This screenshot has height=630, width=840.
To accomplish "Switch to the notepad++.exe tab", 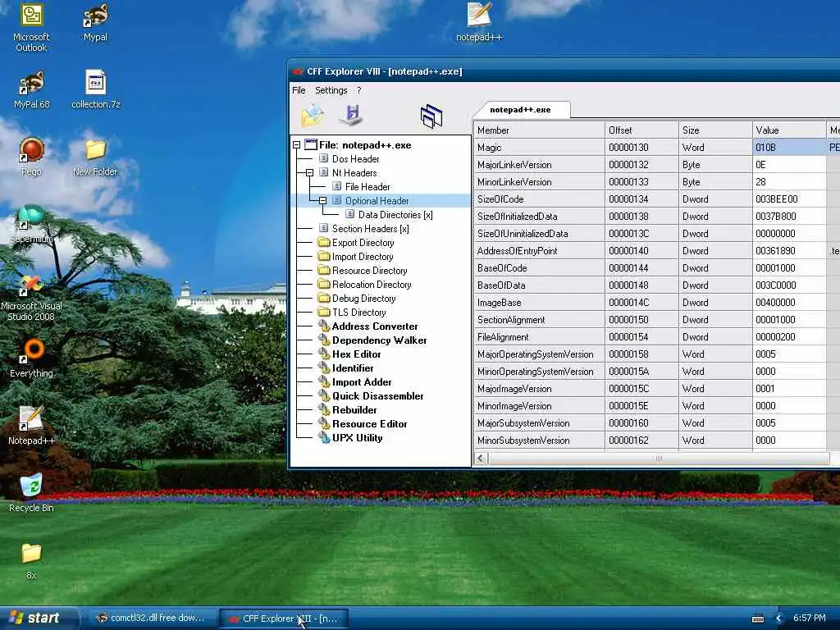I will coord(520,110).
